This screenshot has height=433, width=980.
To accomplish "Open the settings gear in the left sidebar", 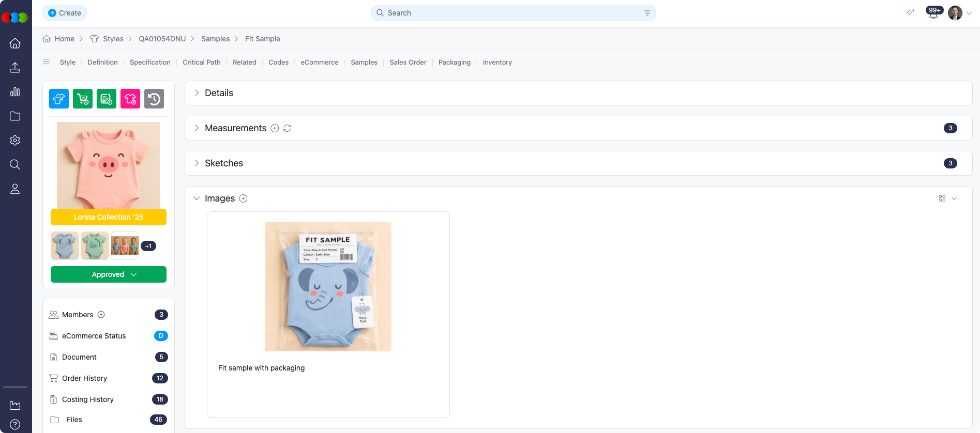I will click(15, 141).
